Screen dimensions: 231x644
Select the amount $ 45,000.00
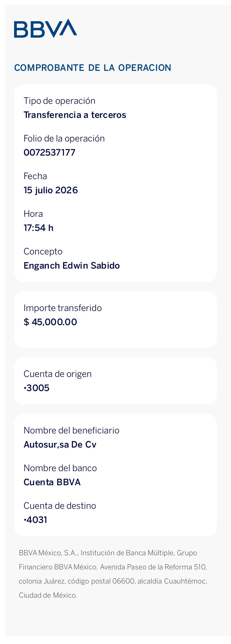coord(50,322)
